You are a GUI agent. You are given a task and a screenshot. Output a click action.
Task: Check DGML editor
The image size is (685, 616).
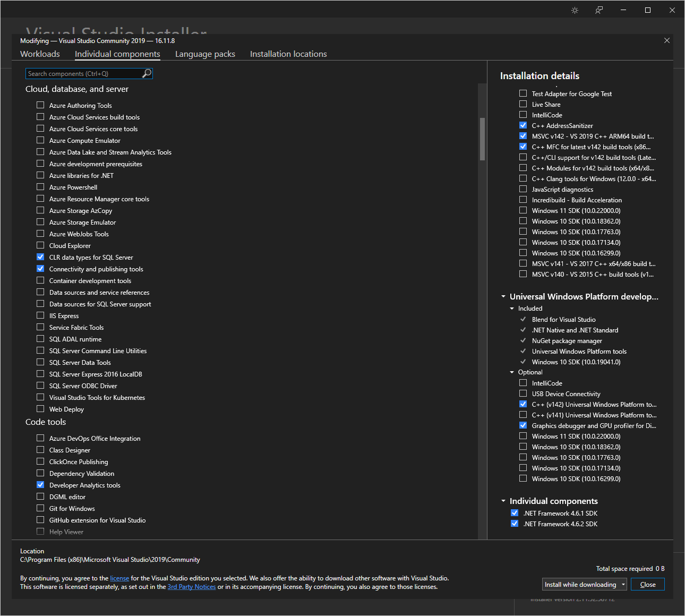click(x=40, y=497)
